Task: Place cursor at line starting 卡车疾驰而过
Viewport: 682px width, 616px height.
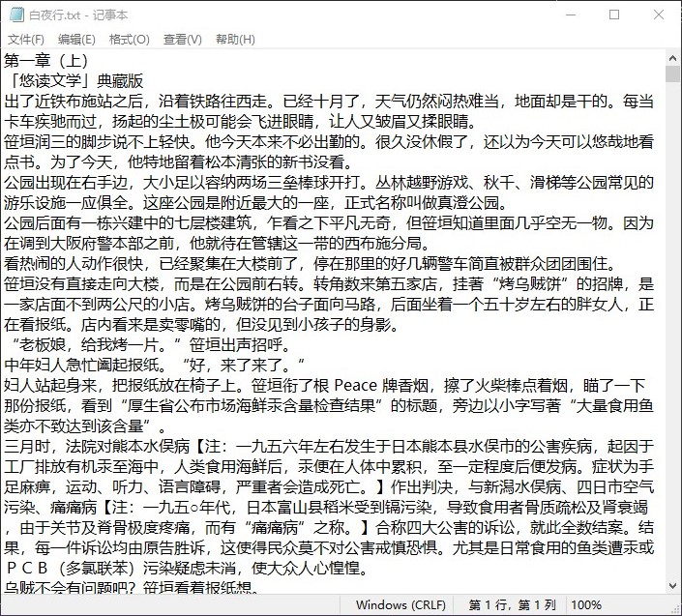Action: click(242, 121)
